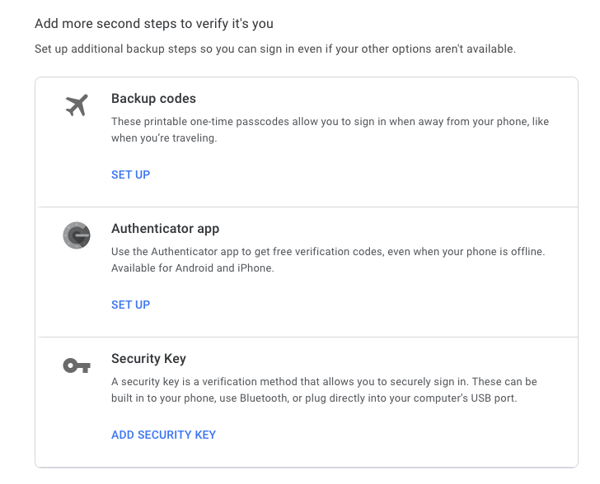Click the 'Set up additional backup steps' subtitle
600x484 pixels.
click(x=275, y=49)
